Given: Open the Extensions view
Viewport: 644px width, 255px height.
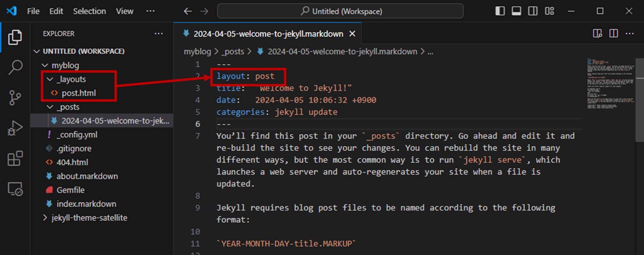Looking at the screenshot, I should (15, 158).
